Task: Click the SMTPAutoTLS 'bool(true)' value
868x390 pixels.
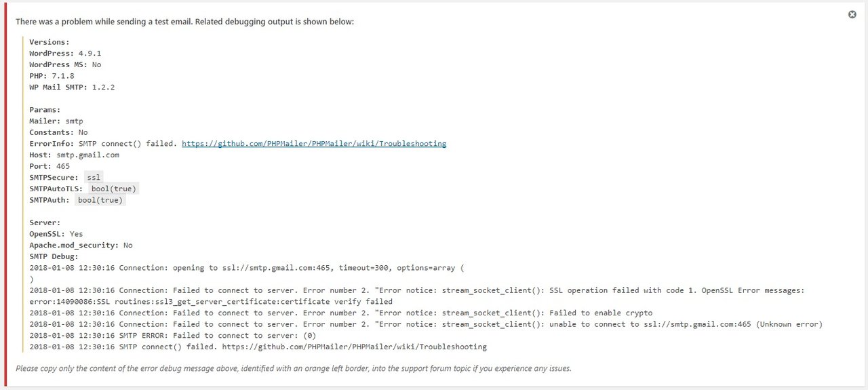Action: tap(114, 189)
